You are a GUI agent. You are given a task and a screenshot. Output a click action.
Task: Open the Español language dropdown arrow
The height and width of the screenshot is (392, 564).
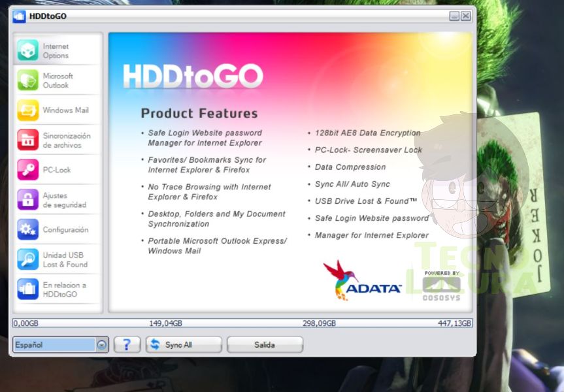tap(102, 345)
